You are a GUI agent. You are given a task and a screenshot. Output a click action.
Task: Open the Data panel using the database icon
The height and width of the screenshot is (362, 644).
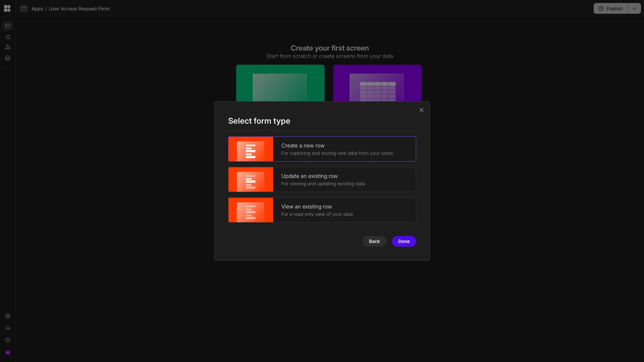(x=7, y=58)
